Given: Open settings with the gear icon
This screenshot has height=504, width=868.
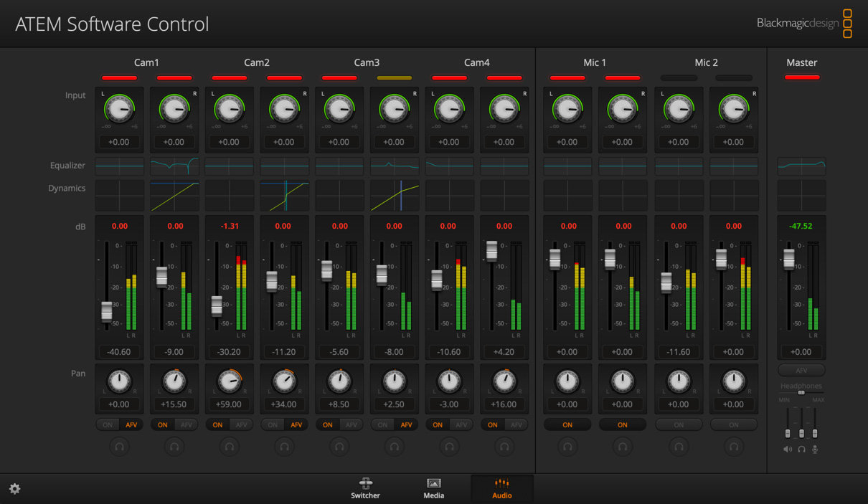Looking at the screenshot, I should tap(14, 489).
